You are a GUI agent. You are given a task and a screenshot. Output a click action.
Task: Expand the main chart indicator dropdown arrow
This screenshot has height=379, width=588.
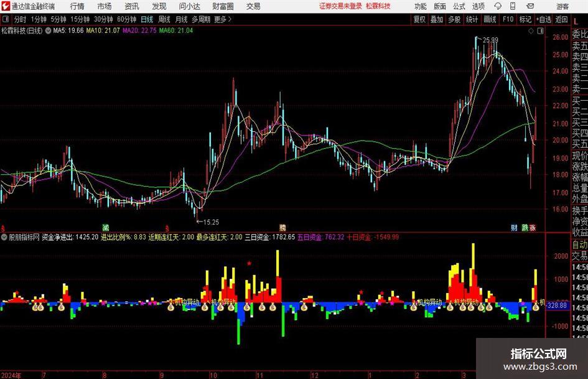pos(48,30)
